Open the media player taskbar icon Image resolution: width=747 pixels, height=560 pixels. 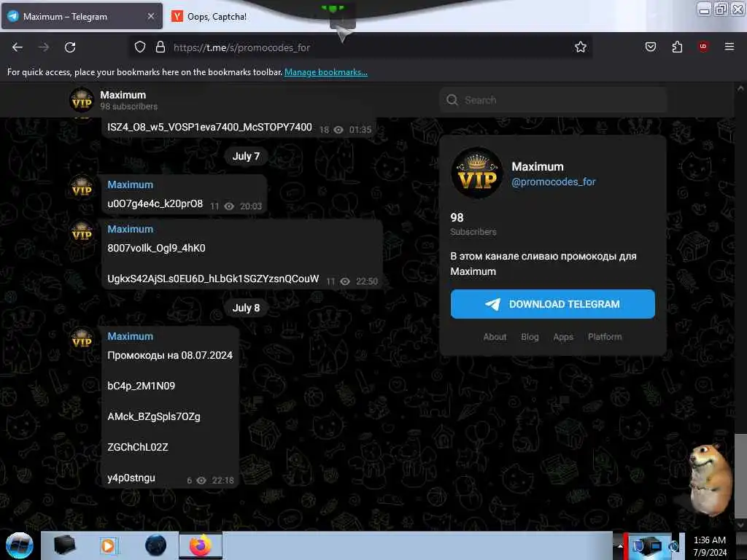(x=108, y=545)
